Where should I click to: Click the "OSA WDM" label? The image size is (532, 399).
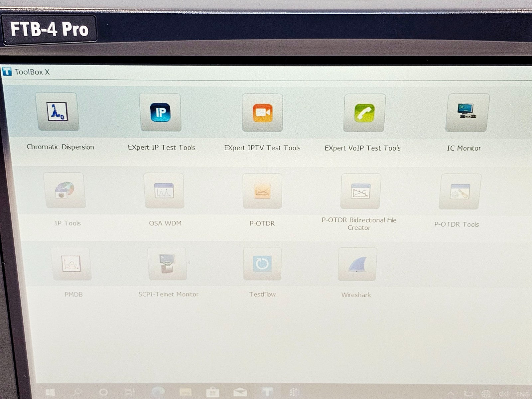point(165,223)
